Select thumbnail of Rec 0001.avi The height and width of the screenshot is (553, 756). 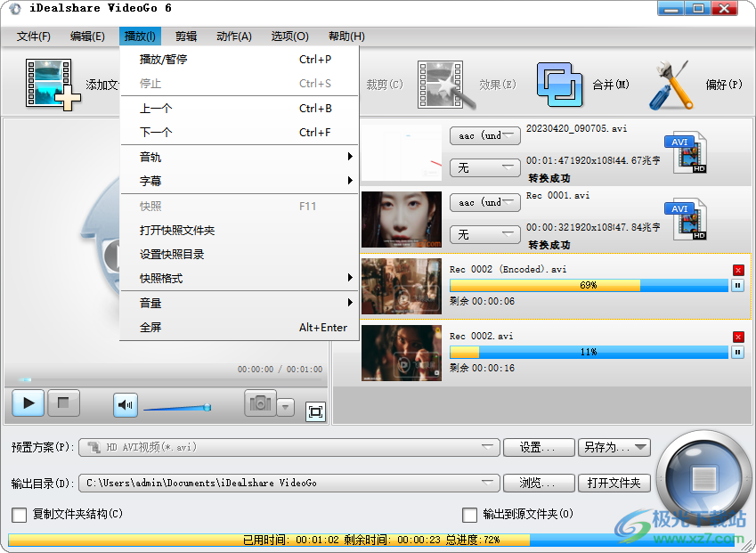(402, 220)
